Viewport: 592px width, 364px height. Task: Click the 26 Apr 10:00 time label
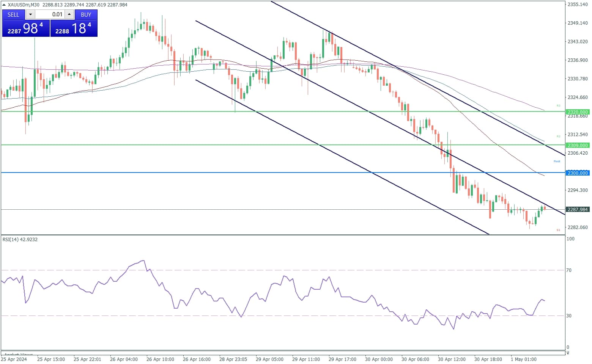[160, 359]
